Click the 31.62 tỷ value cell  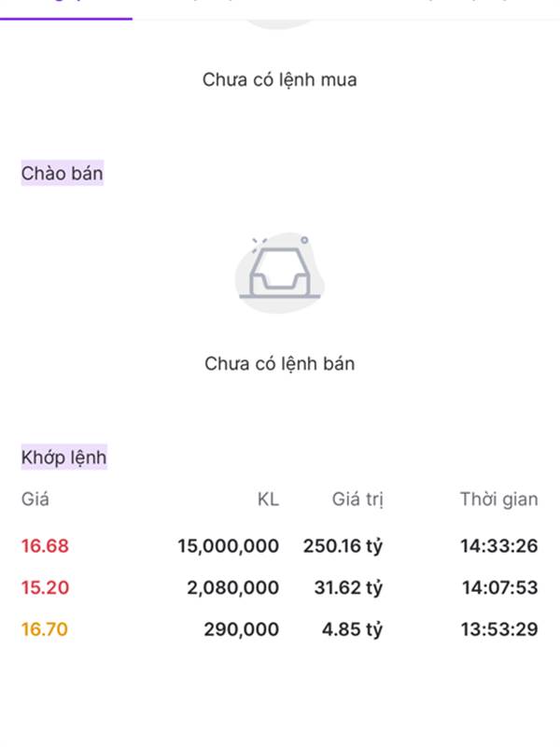[348, 588]
